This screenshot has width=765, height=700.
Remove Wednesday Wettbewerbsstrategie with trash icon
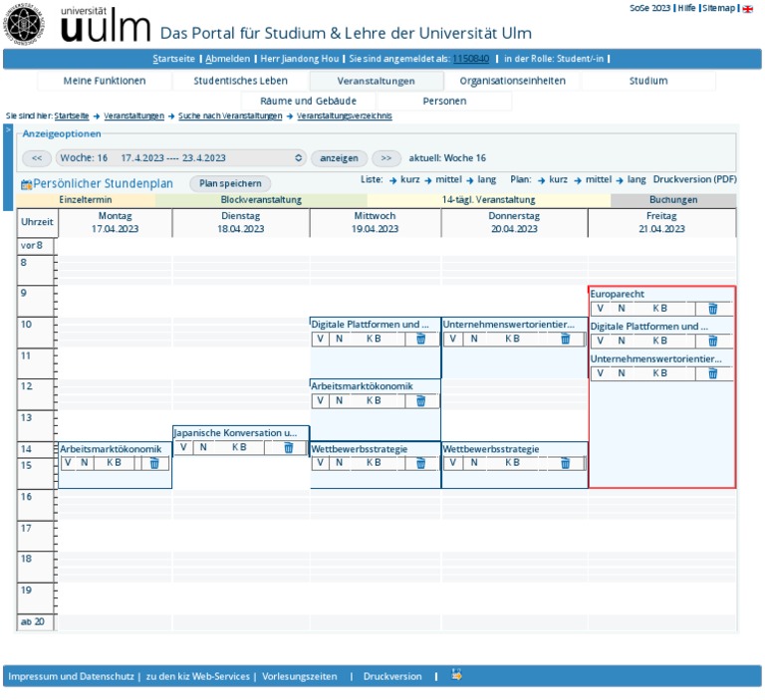tap(420, 463)
